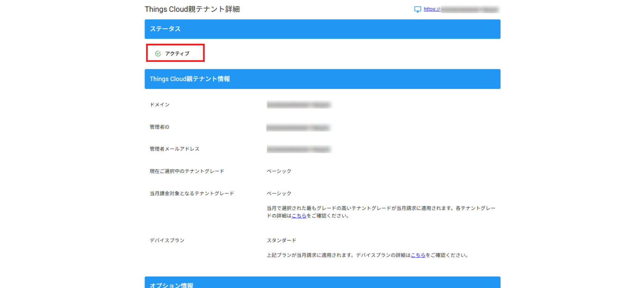Screen dimensions: 644x288
Task: Click the デバイスプラン label
Action: click(167, 241)
